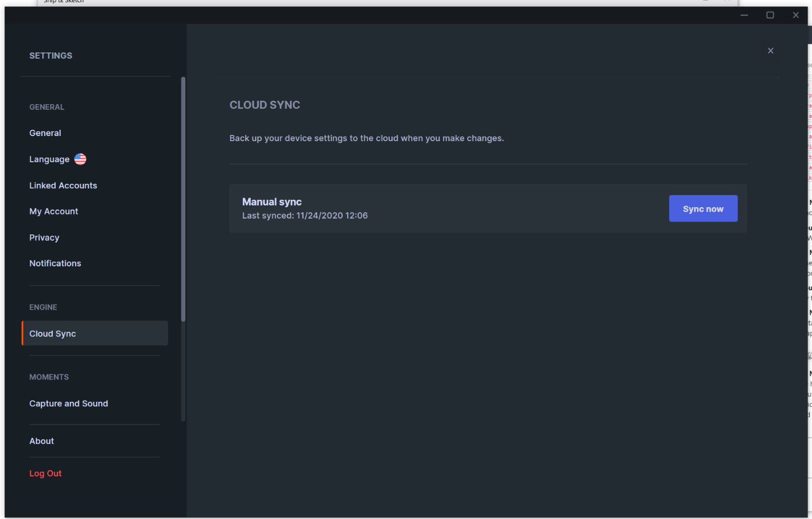
Task: Go to Linked Accounts settings
Action: pos(63,186)
